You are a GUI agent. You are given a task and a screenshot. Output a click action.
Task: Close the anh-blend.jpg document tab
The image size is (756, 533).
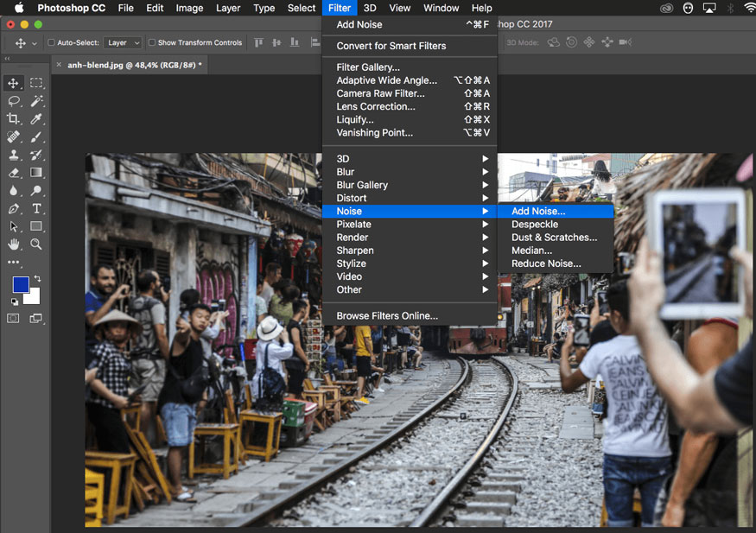coord(59,65)
